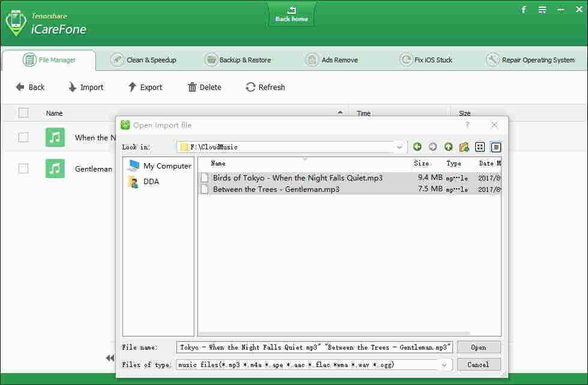Screen dimensions: 588x385
Task: Switch dialog to List View icon
Action: click(480, 147)
